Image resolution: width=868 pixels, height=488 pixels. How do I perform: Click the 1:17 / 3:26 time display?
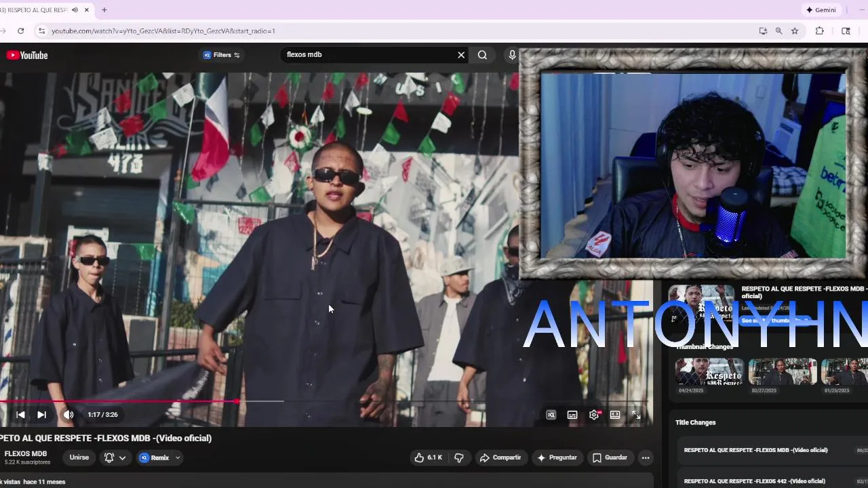(102, 415)
